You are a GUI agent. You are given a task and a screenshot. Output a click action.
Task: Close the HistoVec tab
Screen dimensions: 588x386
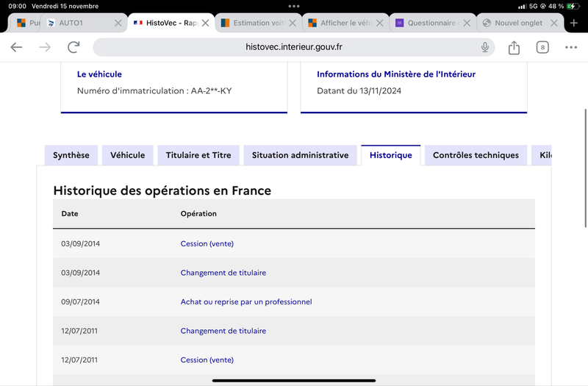pyautogui.click(x=205, y=23)
